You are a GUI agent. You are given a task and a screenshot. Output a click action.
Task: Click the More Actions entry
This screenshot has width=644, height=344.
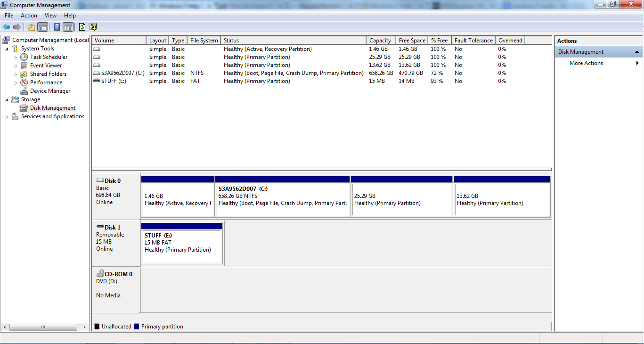586,63
